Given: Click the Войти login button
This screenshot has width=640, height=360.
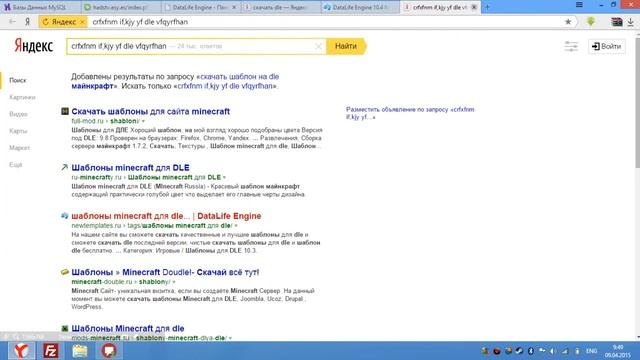Looking at the screenshot, I should [607, 46].
